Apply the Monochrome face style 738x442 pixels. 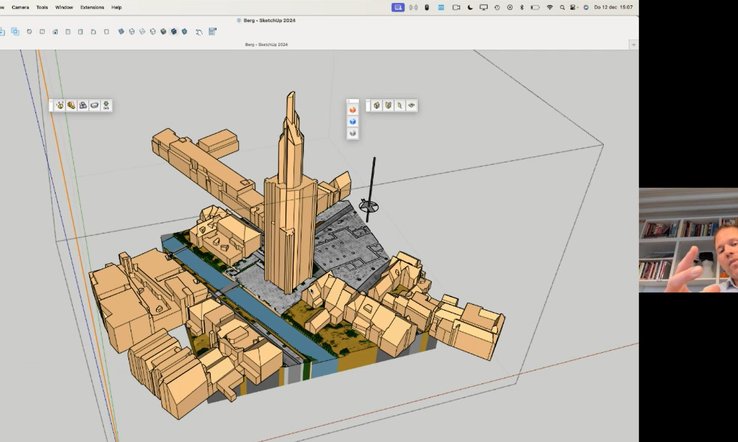pos(184,31)
